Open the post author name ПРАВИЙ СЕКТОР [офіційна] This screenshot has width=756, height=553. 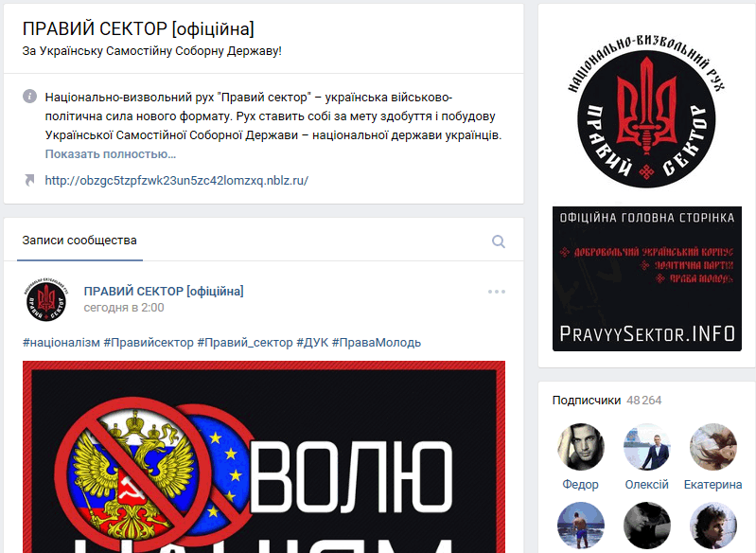click(164, 291)
